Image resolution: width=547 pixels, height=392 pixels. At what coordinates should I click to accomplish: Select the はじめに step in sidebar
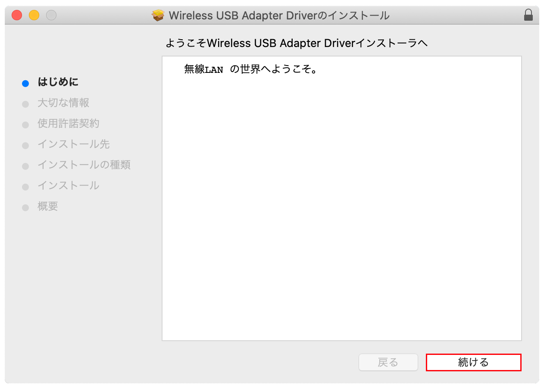tap(58, 82)
